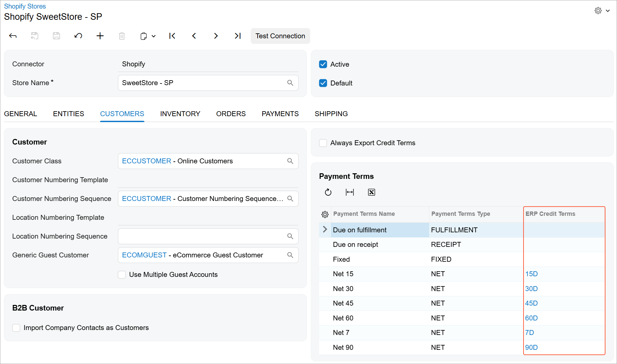The image size is (617, 364).
Task: Open the screen settings gear icon
Action: [598, 11]
